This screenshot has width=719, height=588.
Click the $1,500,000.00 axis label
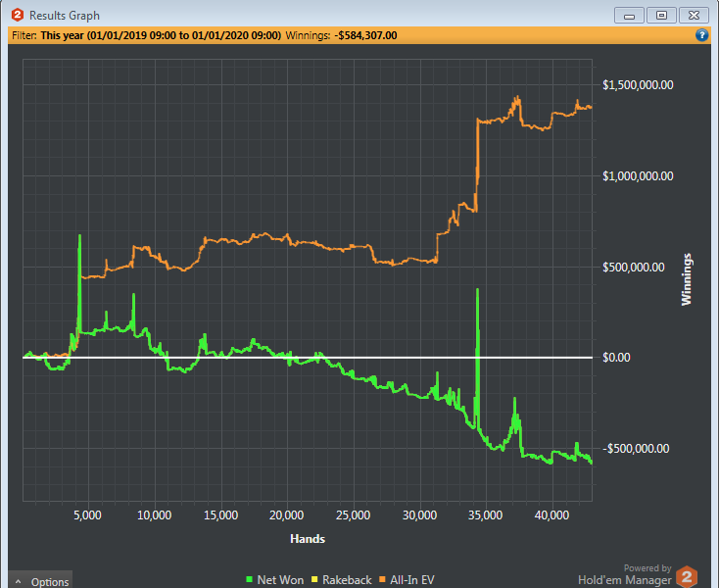point(638,85)
